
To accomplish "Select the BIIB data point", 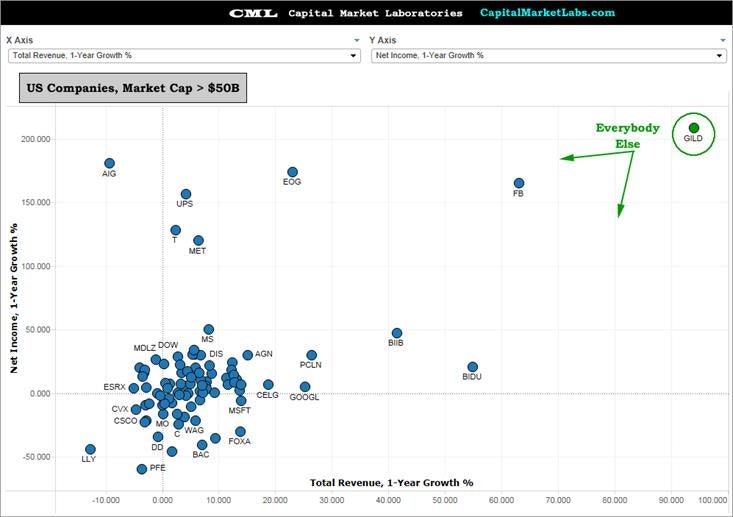I will click(397, 333).
